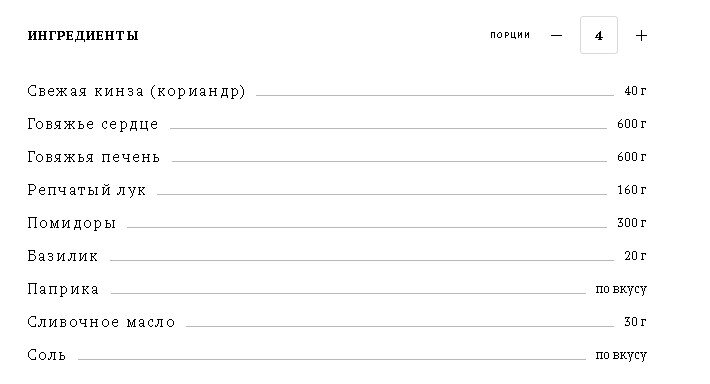The height and width of the screenshot is (384, 710).
Task: Click the Репчатый лук ingredient
Action: tap(86, 190)
